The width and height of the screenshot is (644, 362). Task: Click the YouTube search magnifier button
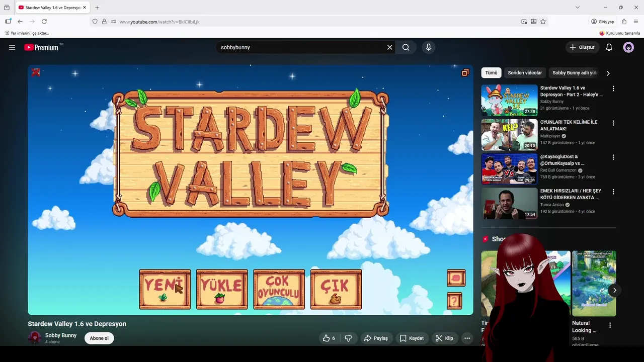pyautogui.click(x=406, y=47)
